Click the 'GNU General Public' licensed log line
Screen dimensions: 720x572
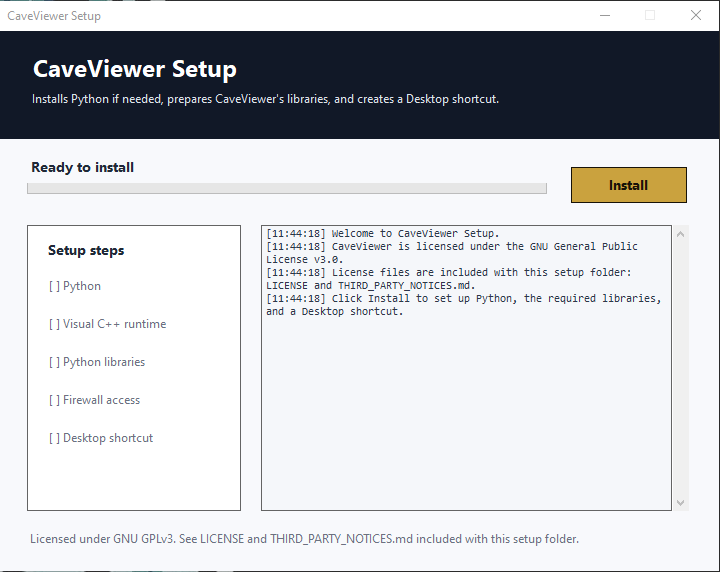click(x=452, y=252)
